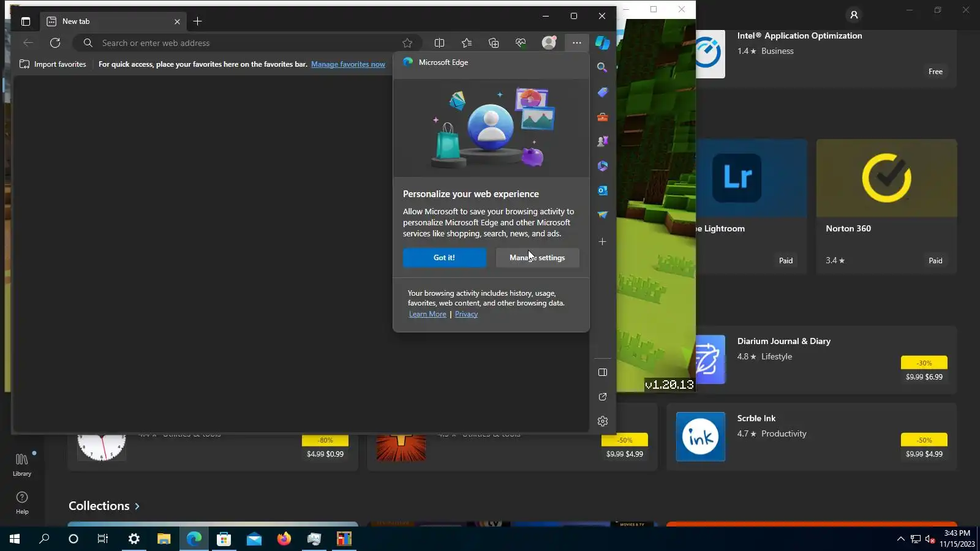Open Cortana from the taskbar

coord(73,539)
